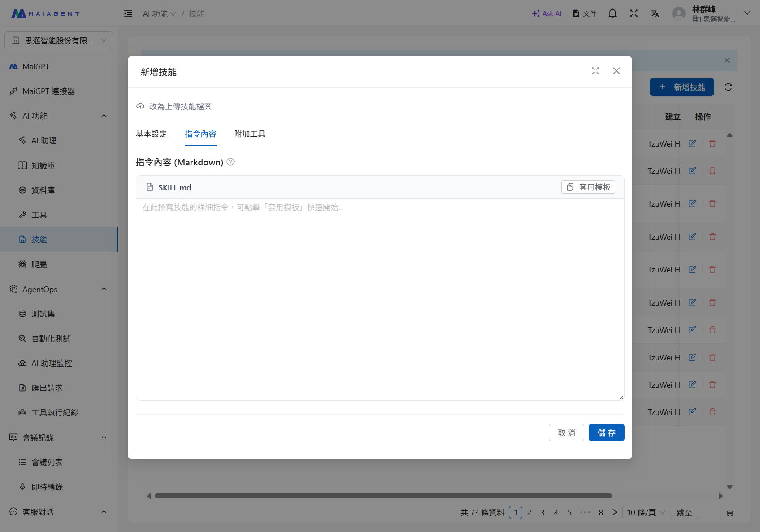The image size is (760, 532).
Task: Click the 套用模板 button
Action: (588, 187)
